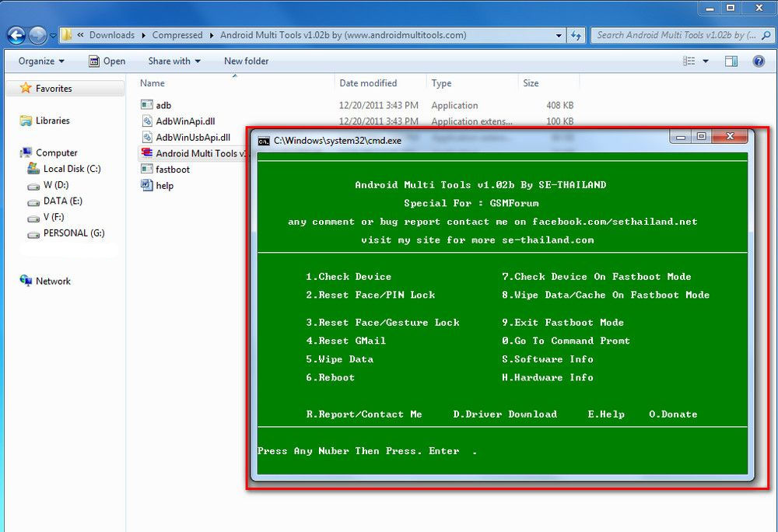The image size is (778, 532).
Task: Toggle the preview pane icon
Action: pos(731,61)
